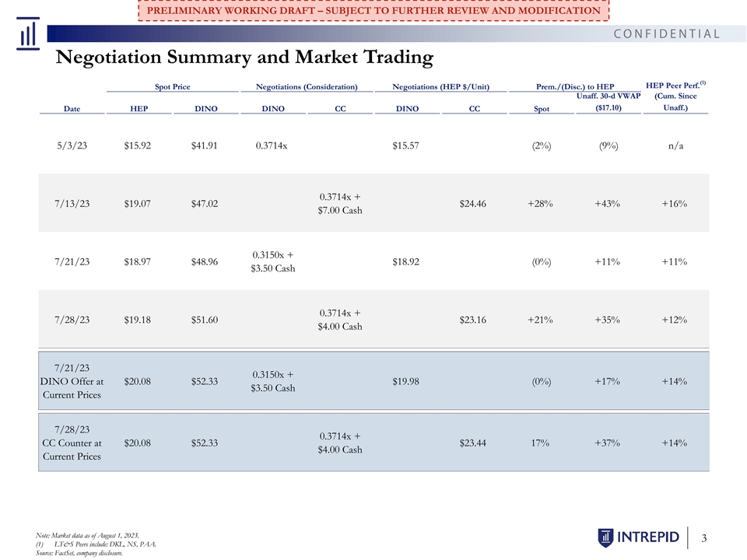Screen dimensions: 747x560
Task: Click the 'PRELIMINARY WORKING DRAFT' banner text
Action: [373, 10]
